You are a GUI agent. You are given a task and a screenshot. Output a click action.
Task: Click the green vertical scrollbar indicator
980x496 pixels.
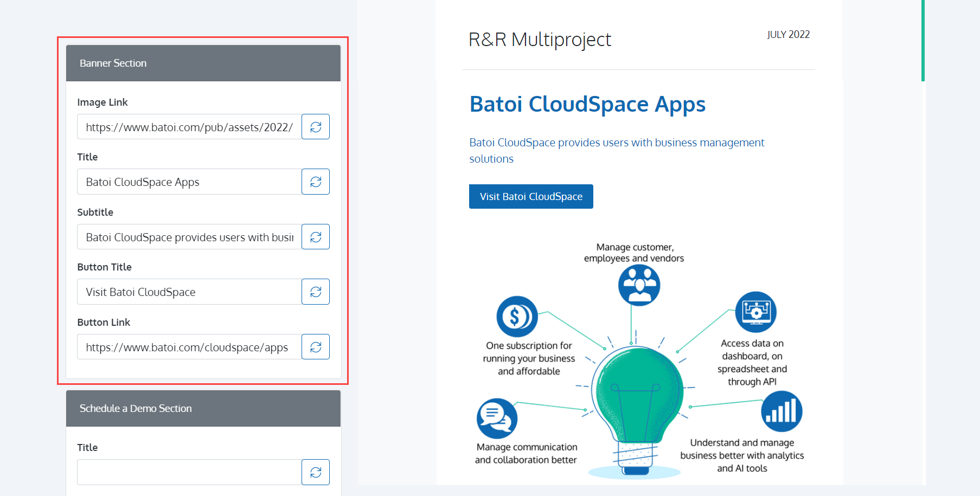point(923,41)
